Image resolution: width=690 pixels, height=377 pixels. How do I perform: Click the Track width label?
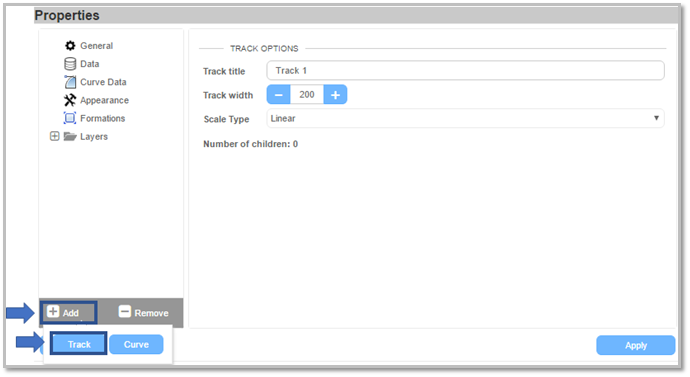pos(228,95)
